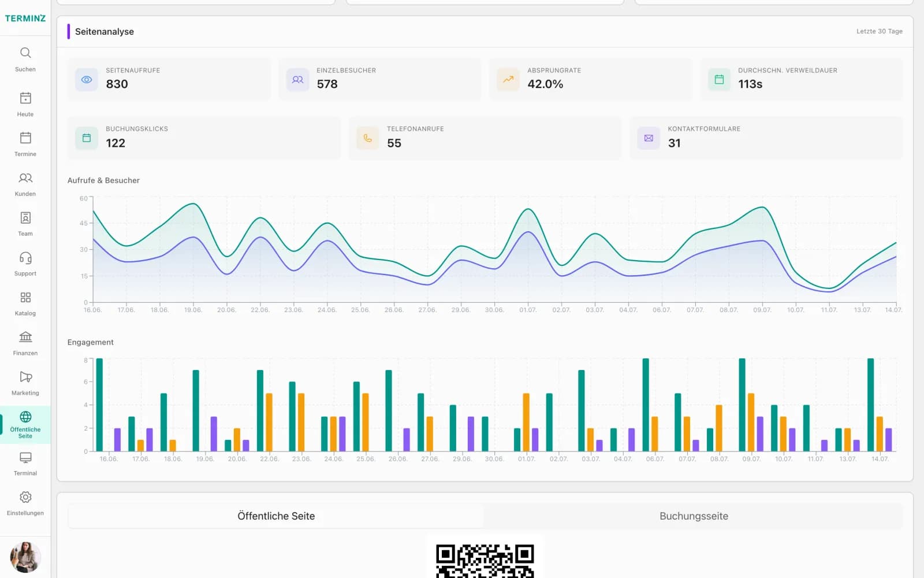Screen dimensions: 924x578
Task: Click the TERMINZ logo
Action: pyautogui.click(x=25, y=18)
